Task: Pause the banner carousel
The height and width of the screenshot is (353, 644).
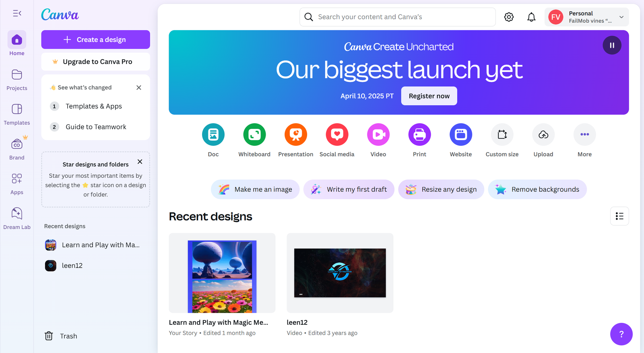Action: click(612, 45)
